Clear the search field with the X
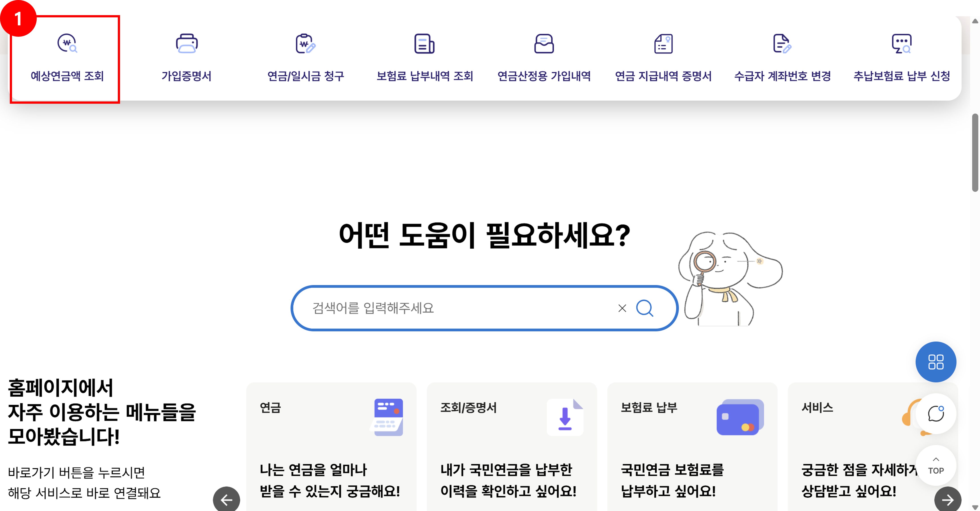Image resolution: width=980 pixels, height=511 pixels. click(622, 308)
